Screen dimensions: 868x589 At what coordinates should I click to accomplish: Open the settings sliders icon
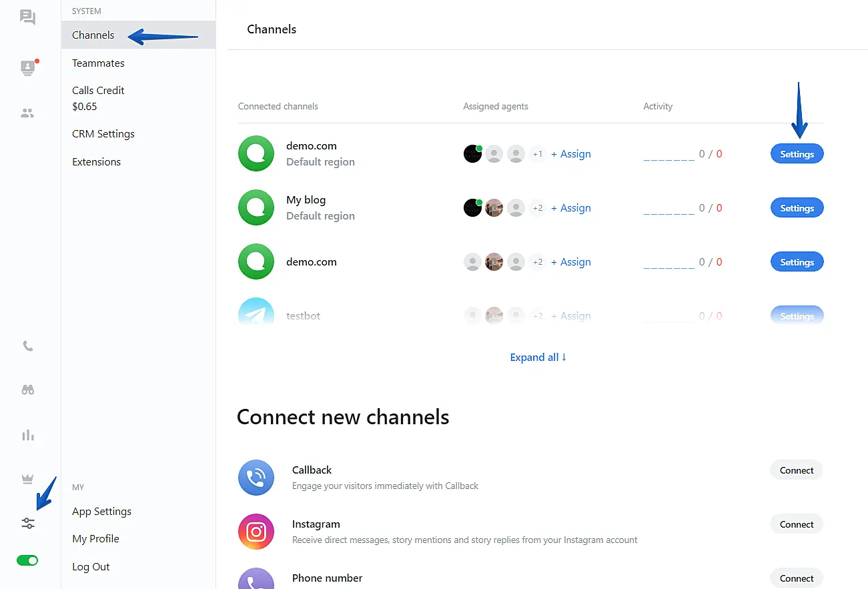point(27,524)
